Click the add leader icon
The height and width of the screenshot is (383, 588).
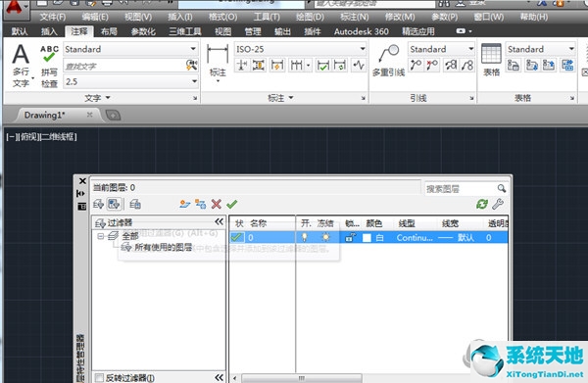pyautogui.click(x=416, y=66)
